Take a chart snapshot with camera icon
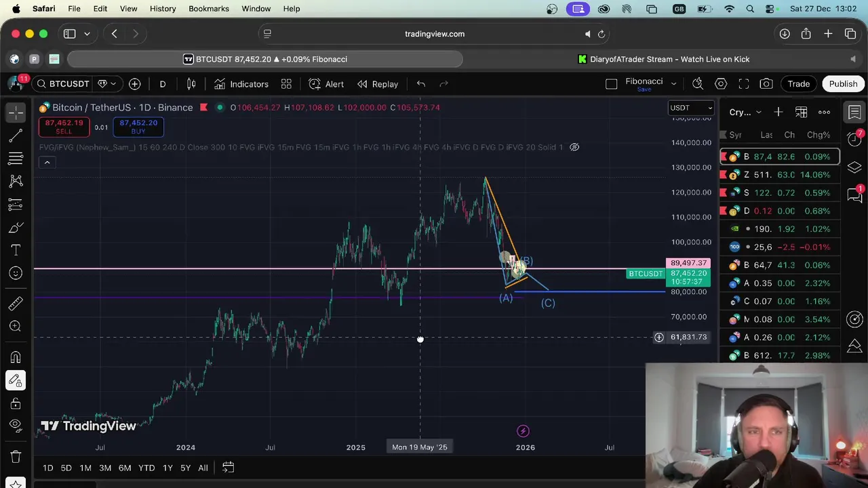This screenshot has width=868, height=488. pyautogui.click(x=766, y=84)
